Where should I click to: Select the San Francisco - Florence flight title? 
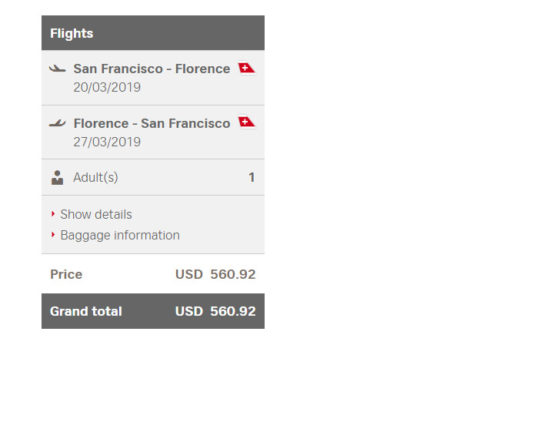coord(152,68)
